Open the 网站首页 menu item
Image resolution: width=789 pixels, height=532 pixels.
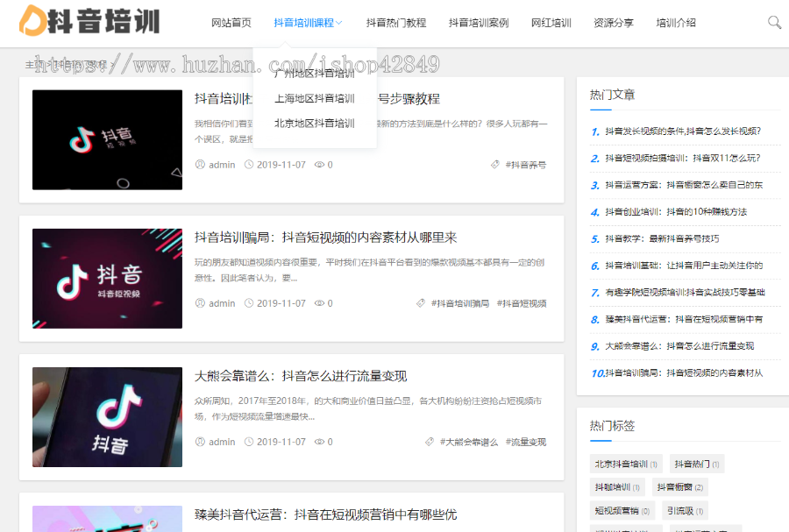(231, 23)
